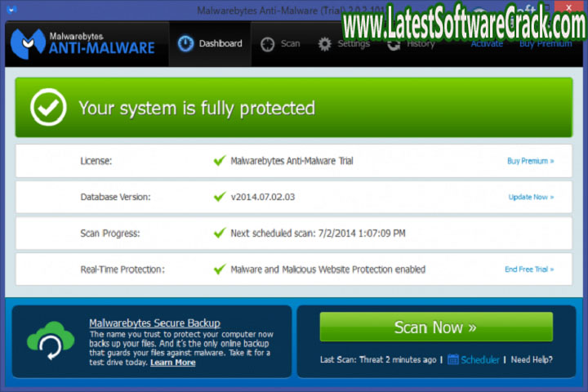Click the History refresh icon
Image resolution: width=588 pixels, height=392 pixels.
(394, 45)
